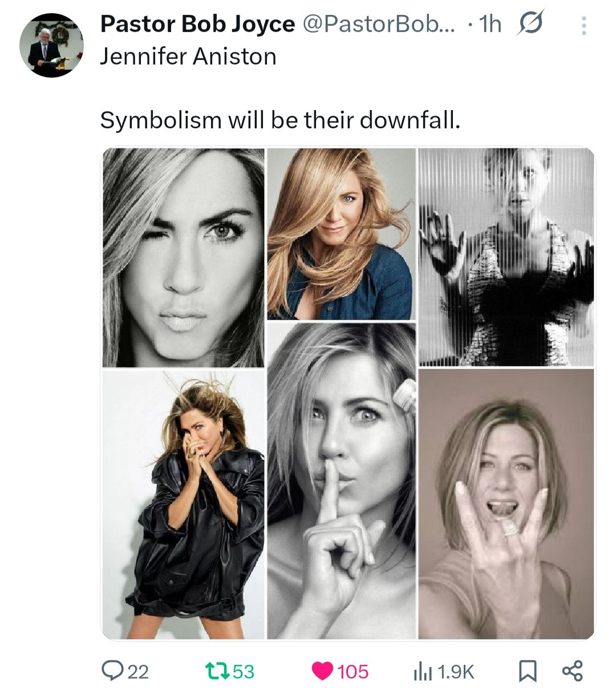This screenshot has width=616, height=699.
Task: Bookmark this post
Action: point(528,672)
